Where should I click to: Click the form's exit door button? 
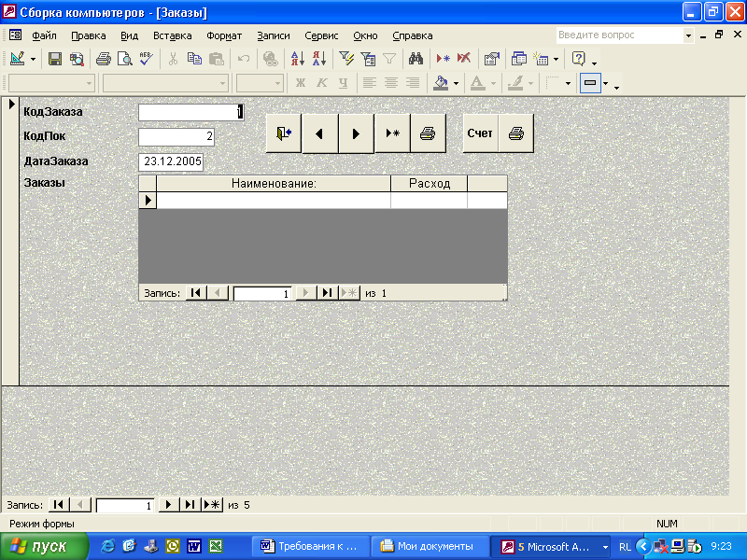point(284,133)
